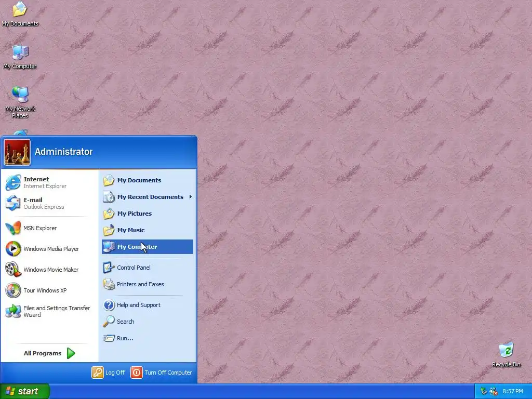This screenshot has width=532, height=399.
Task: Click the network connection tray icon
Action: pos(484,391)
